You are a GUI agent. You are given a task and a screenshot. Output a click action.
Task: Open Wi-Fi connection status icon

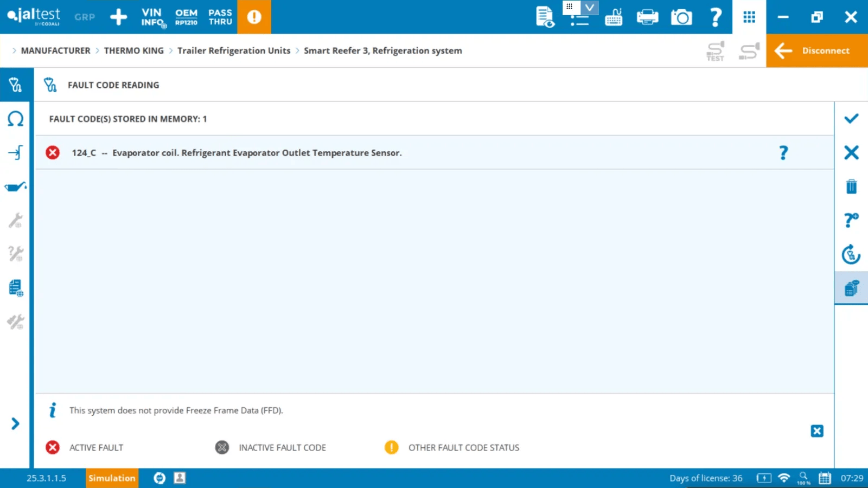pos(784,478)
